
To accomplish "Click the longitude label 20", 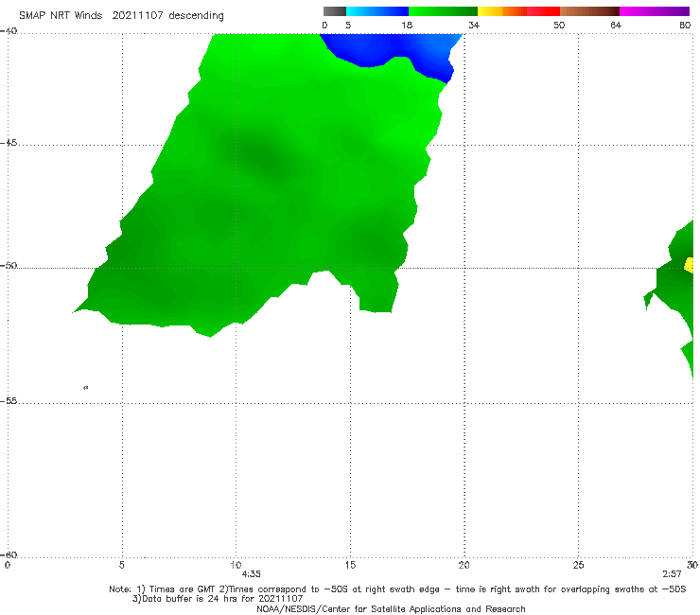I will pyautogui.click(x=464, y=565).
